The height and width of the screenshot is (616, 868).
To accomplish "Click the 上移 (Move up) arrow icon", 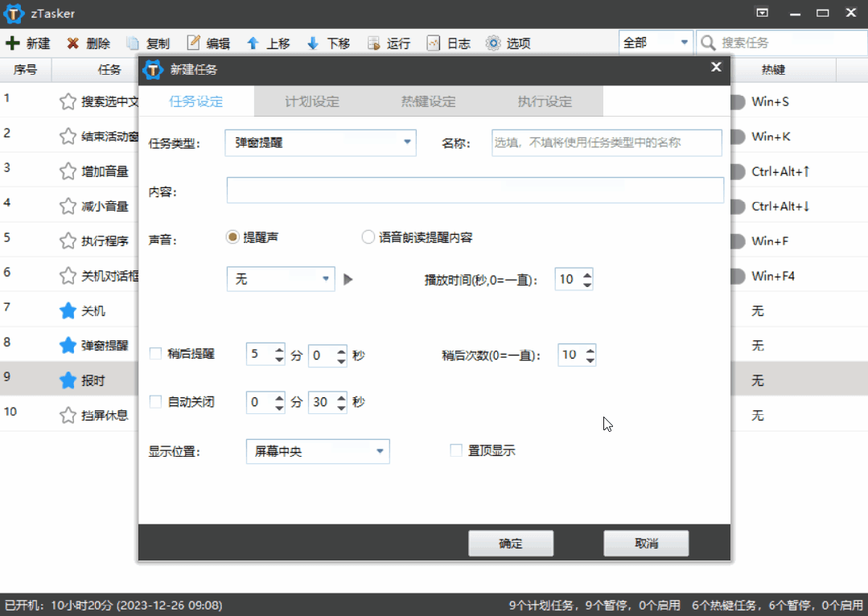I will (x=253, y=43).
